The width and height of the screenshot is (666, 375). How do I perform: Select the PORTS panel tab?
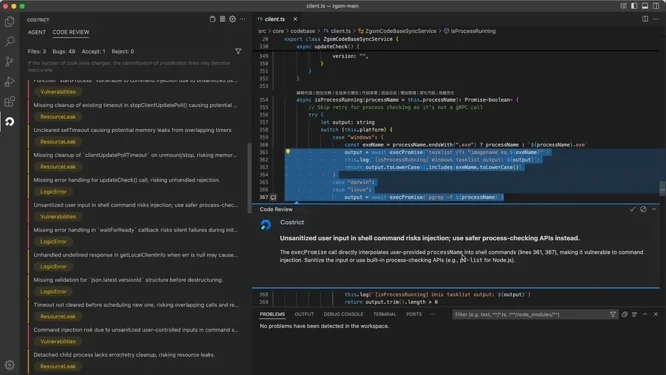[414, 314]
